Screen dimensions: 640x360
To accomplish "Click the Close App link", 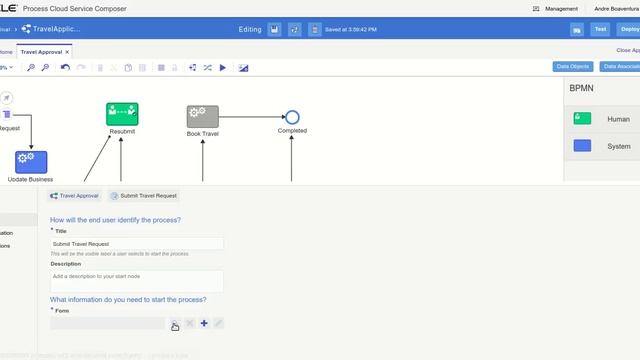I will (x=628, y=50).
